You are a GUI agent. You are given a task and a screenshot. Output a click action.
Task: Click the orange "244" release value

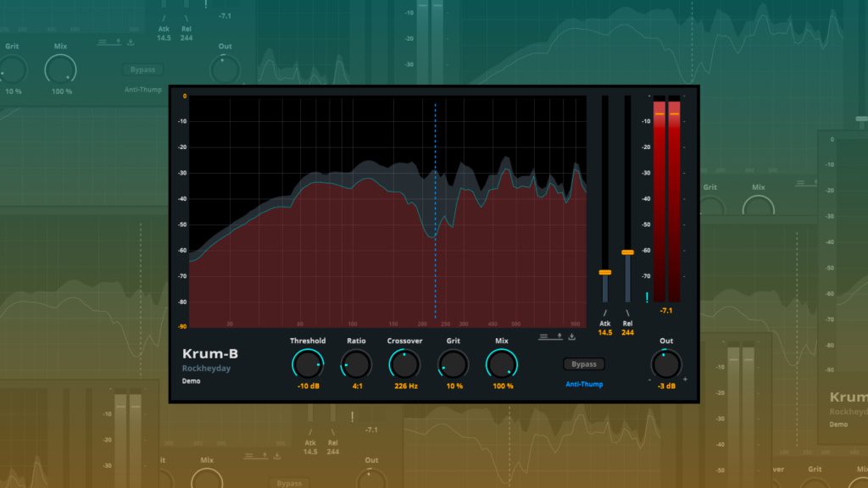[x=627, y=332]
